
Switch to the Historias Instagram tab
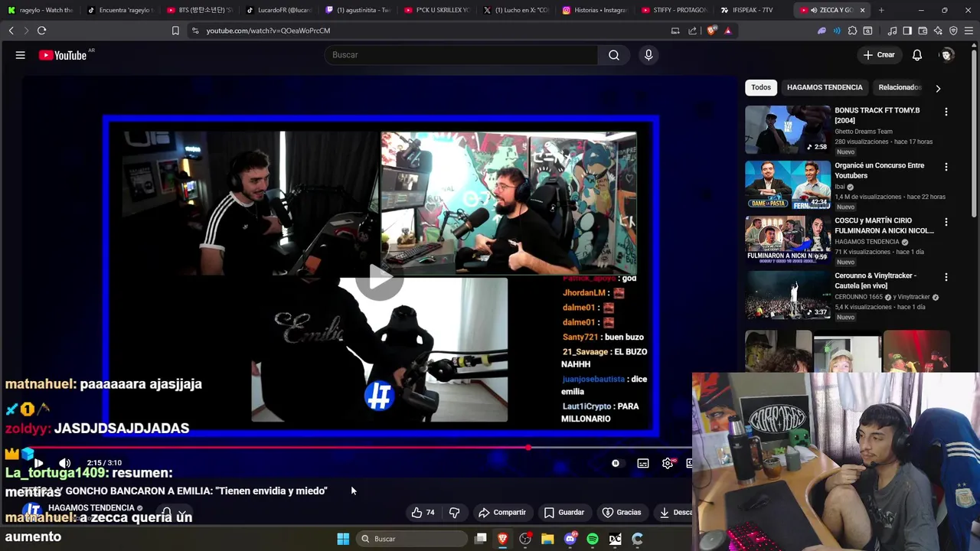pyautogui.click(x=595, y=10)
